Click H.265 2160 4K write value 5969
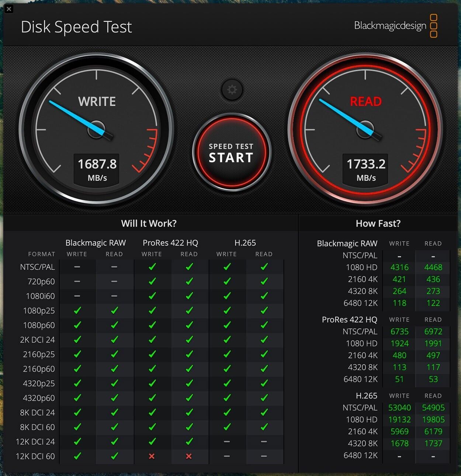The width and height of the screenshot is (461, 476). click(x=399, y=431)
